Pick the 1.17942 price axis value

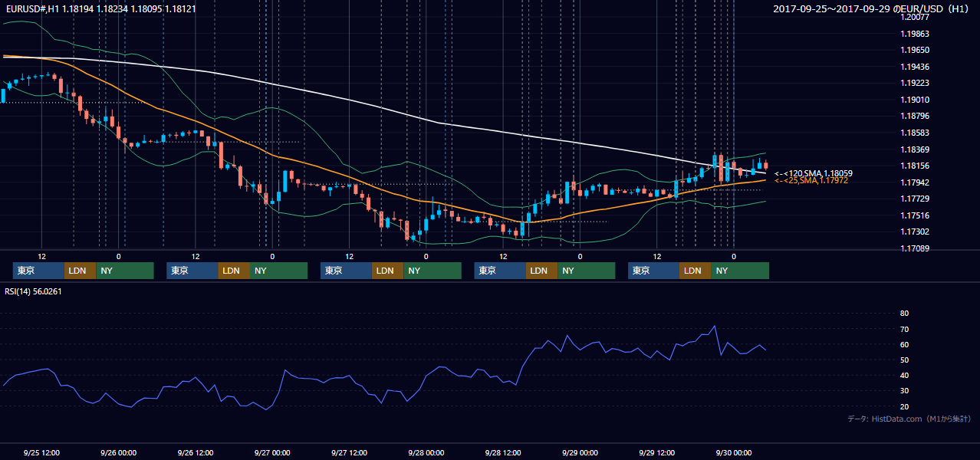click(915, 182)
